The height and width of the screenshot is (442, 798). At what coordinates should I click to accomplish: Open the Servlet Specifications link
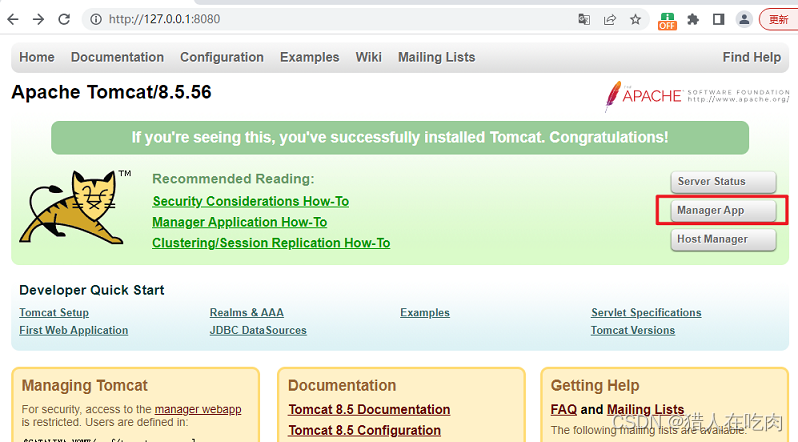646,313
